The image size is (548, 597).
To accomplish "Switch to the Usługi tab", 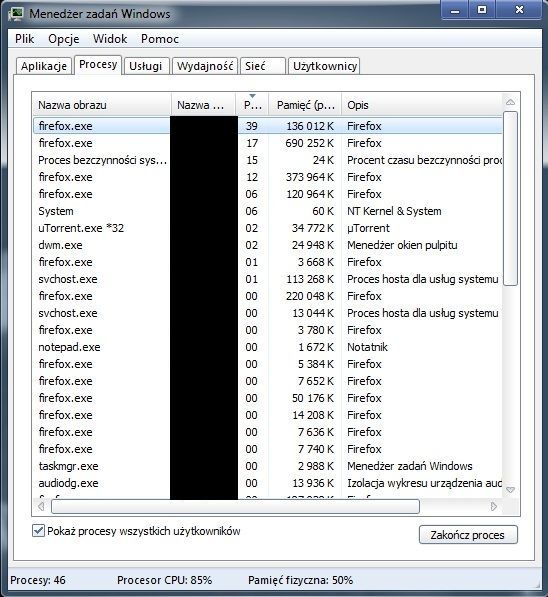I will click(x=146, y=66).
